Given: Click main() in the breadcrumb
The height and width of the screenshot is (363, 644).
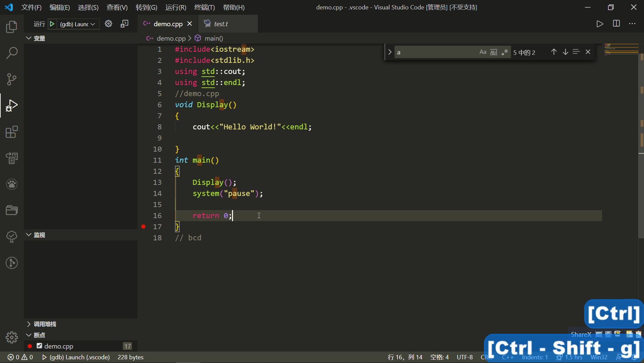Looking at the screenshot, I should point(214,38).
